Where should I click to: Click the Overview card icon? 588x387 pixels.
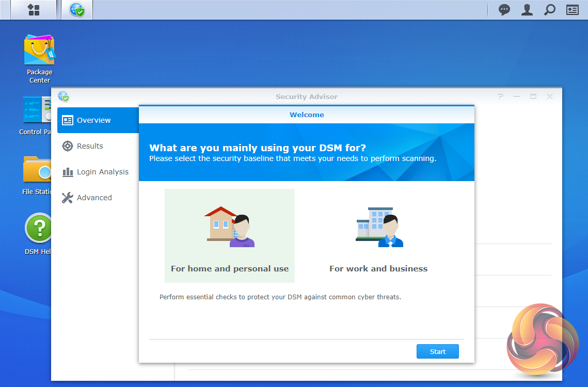pos(68,120)
